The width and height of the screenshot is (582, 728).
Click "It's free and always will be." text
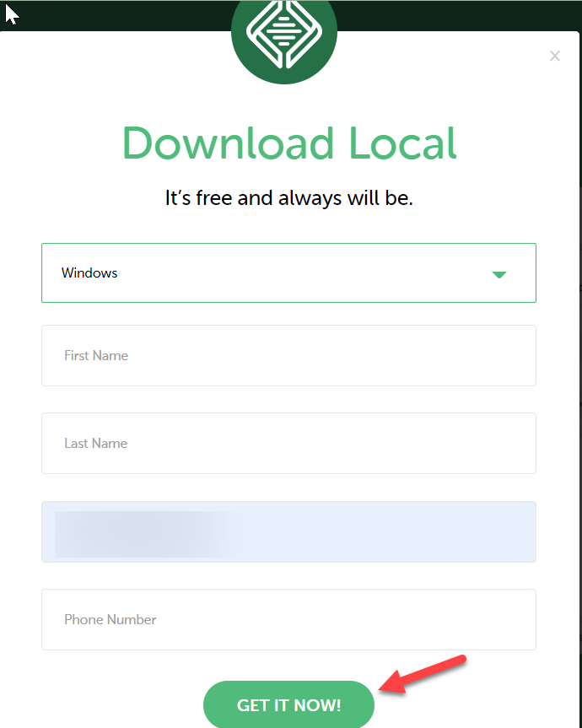pos(288,198)
